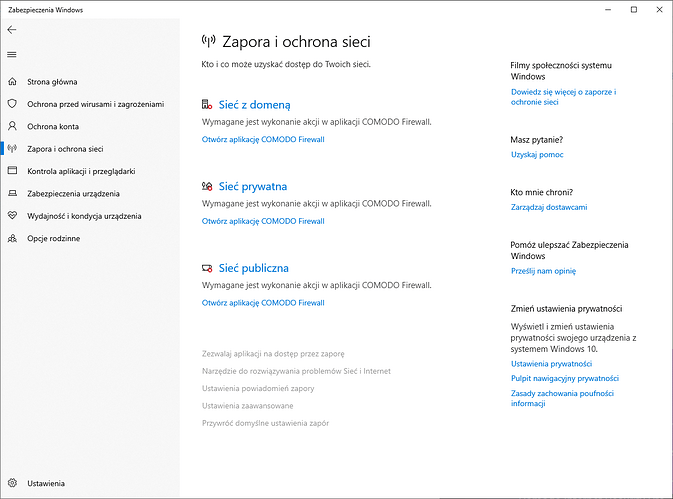Open Pulpit nawigacyjny prywatności link
Image resolution: width=673 pixels, height=499 pixels.
coord(565,378)
